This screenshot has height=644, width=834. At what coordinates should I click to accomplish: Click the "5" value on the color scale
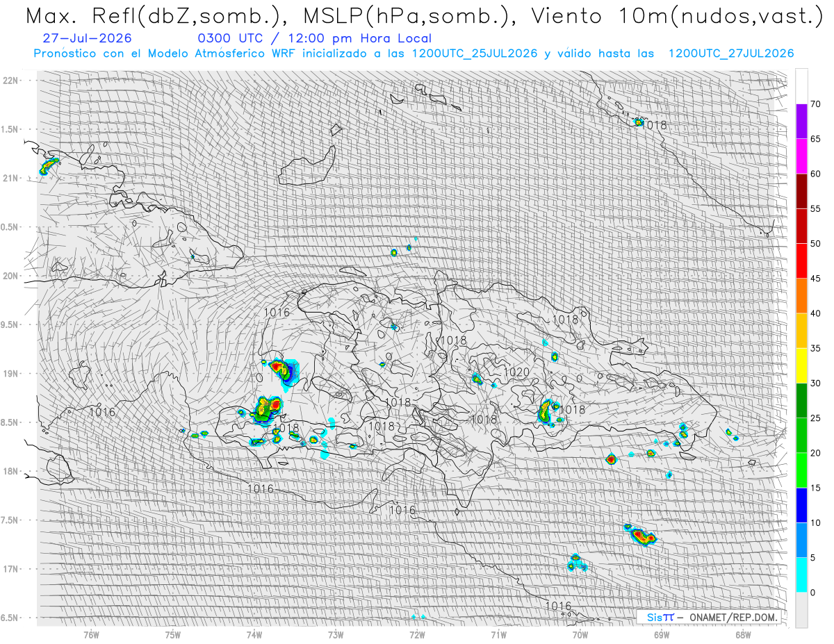point(812,557)
